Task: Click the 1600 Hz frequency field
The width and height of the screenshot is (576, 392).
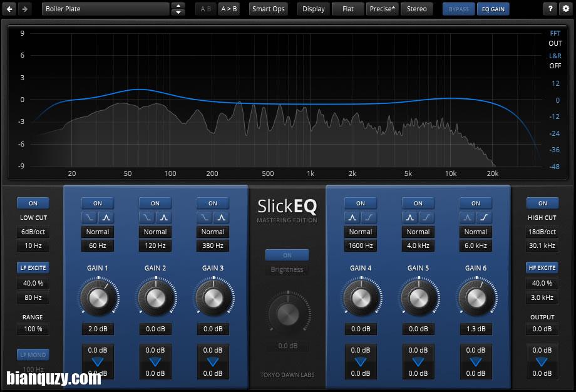Action: tap(361, 245)
